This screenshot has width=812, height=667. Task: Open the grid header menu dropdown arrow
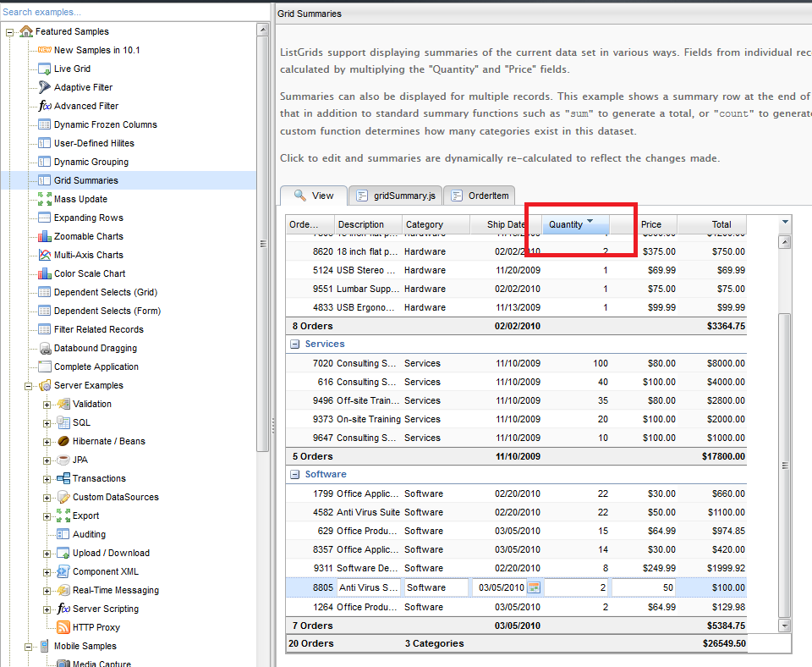(x=784, y=223)
